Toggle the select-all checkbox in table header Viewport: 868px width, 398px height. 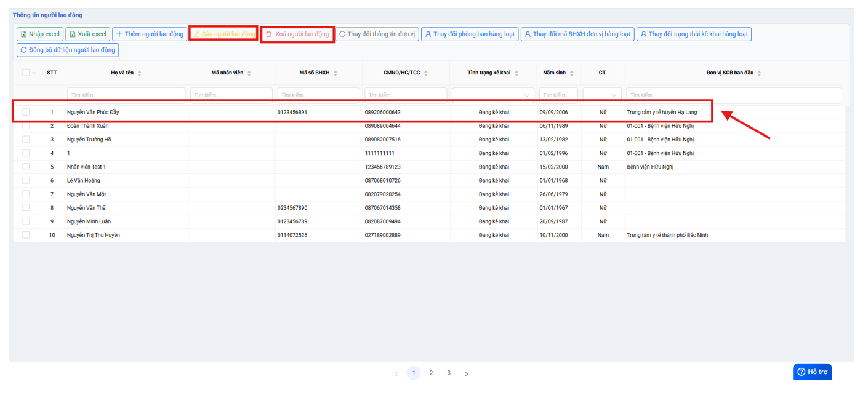pos(25,73)
